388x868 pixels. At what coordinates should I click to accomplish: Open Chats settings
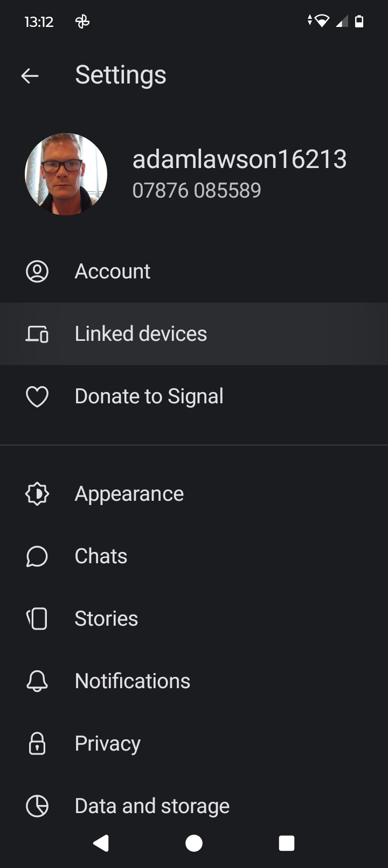click(101, 556)
